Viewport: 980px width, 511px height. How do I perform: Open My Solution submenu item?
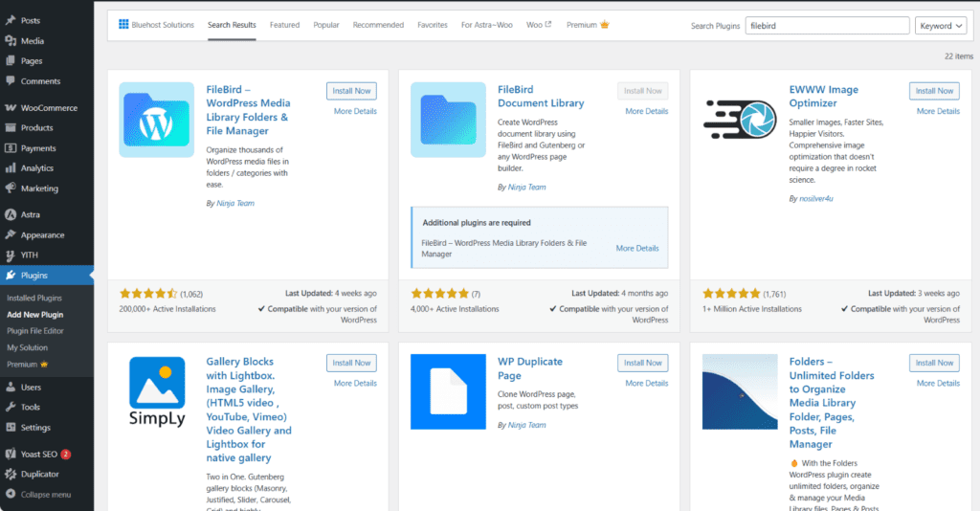tap(27, 348)
